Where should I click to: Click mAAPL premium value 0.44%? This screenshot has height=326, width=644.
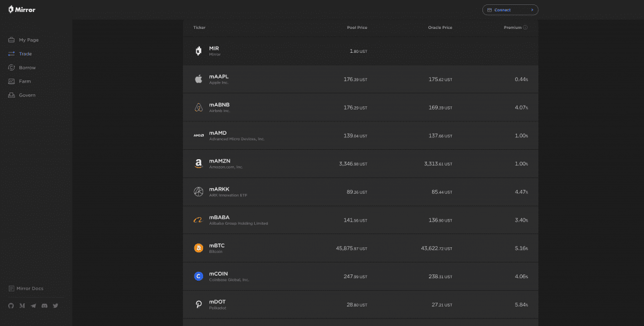(x=521, y=79)
